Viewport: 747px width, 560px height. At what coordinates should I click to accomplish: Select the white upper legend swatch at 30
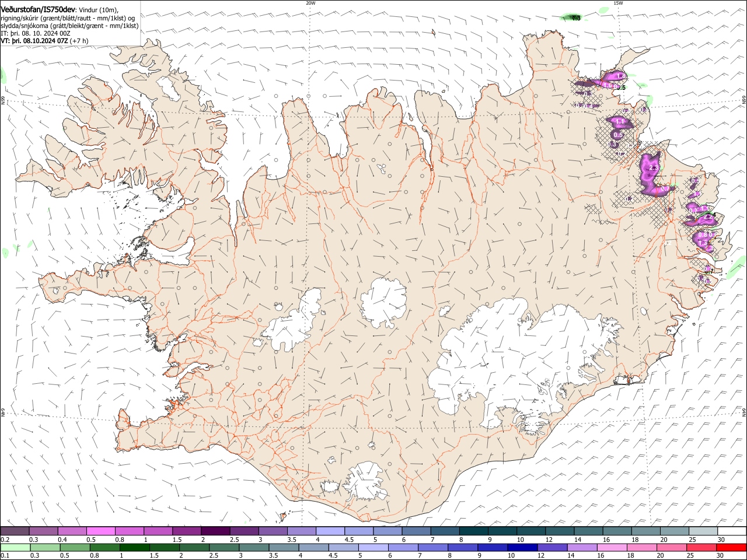[732, 531]
